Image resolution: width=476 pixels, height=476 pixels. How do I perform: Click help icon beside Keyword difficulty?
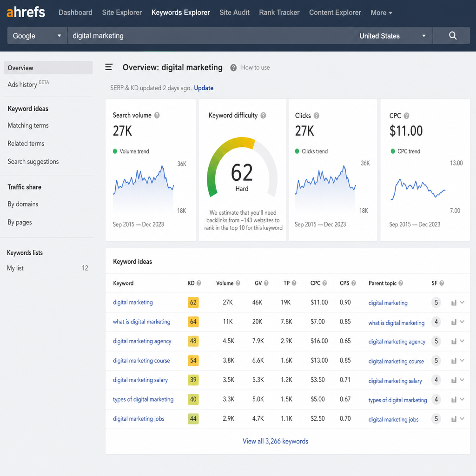[x=263, y=115]
